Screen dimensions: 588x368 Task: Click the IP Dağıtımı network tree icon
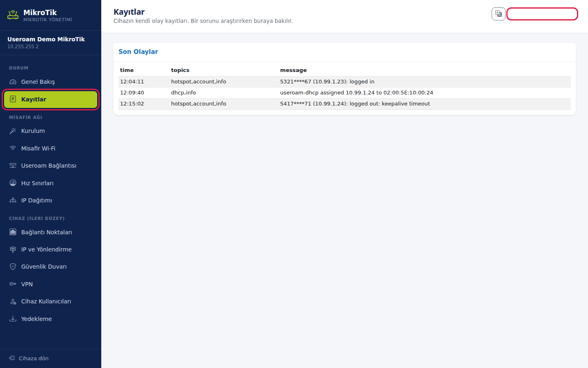13,200
